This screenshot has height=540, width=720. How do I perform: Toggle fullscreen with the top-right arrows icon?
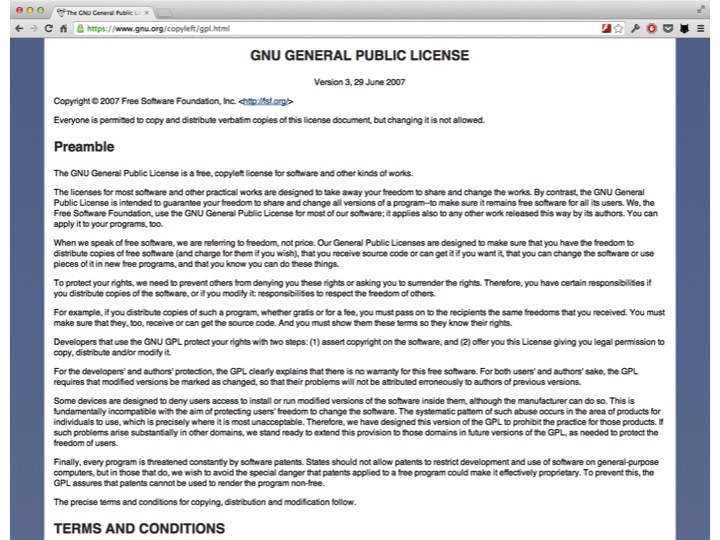701,9
